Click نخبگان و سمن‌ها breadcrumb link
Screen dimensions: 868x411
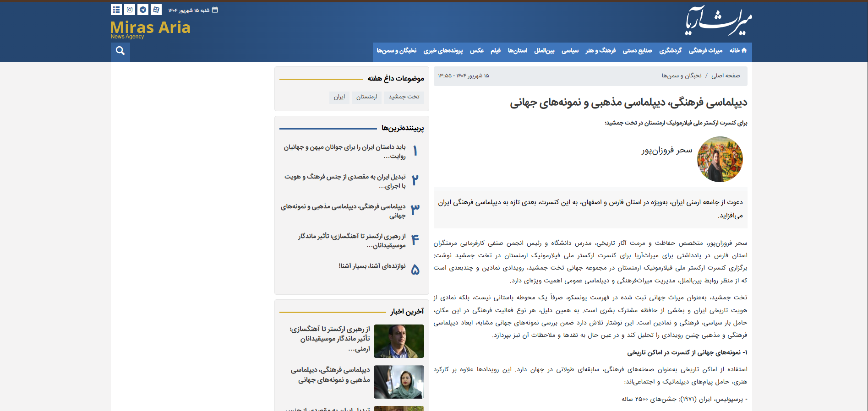[x=681, y=76]
